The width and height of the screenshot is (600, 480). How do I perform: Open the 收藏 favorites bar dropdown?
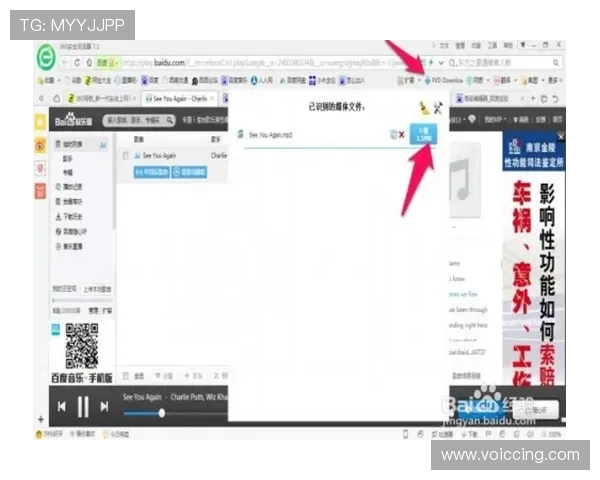click(49, 80)
